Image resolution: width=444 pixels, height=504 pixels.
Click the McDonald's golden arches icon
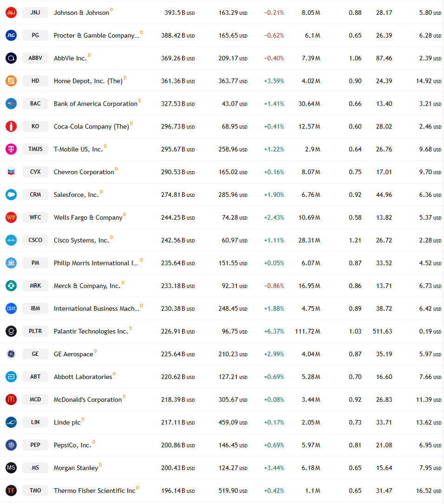11,399
